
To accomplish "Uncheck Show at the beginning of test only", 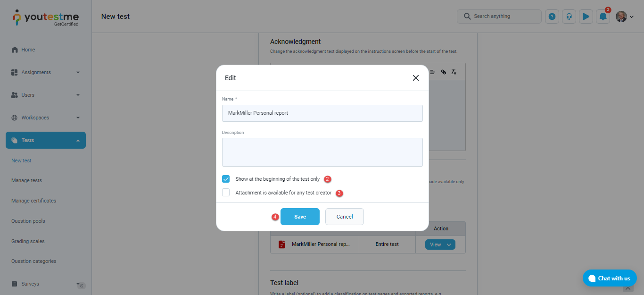I will coord(226,179).
